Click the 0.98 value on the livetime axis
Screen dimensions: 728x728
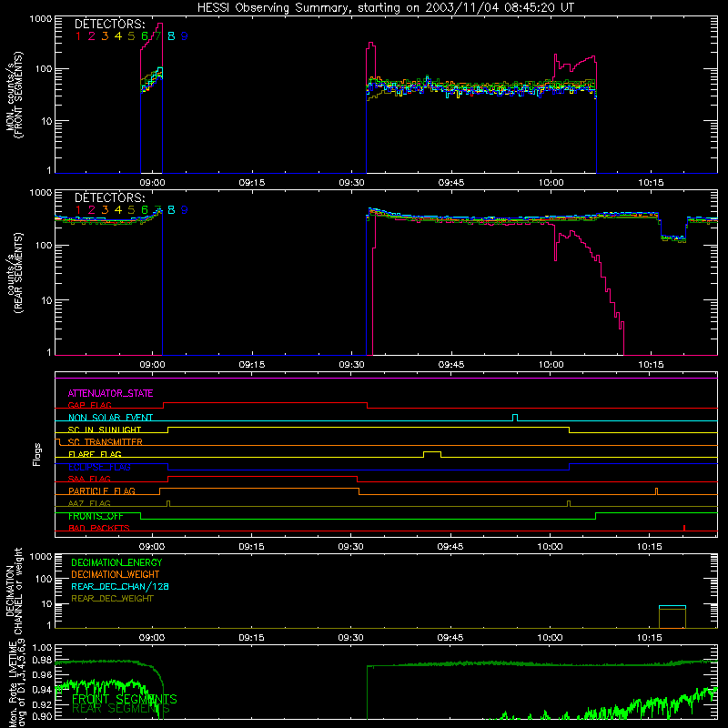[42, 660]
